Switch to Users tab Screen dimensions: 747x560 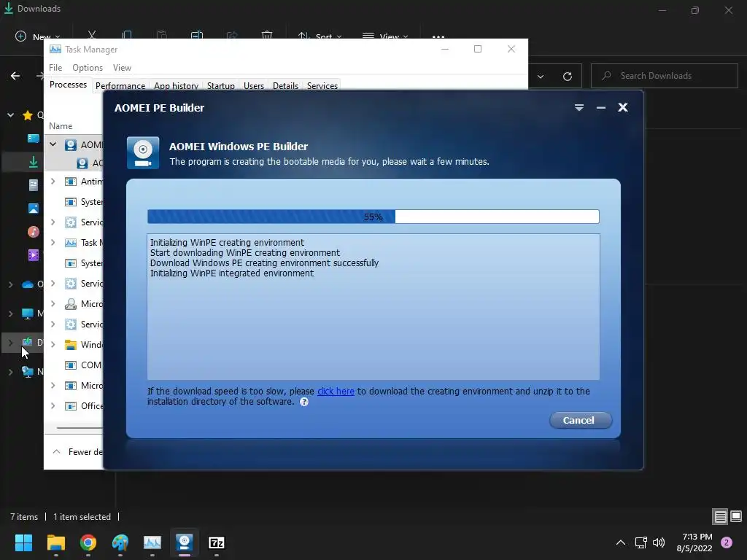click(253, 86)
